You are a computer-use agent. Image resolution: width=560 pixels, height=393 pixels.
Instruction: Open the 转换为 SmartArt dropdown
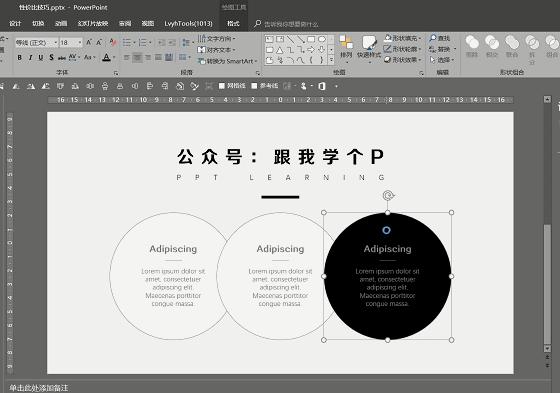click(228, 61)
